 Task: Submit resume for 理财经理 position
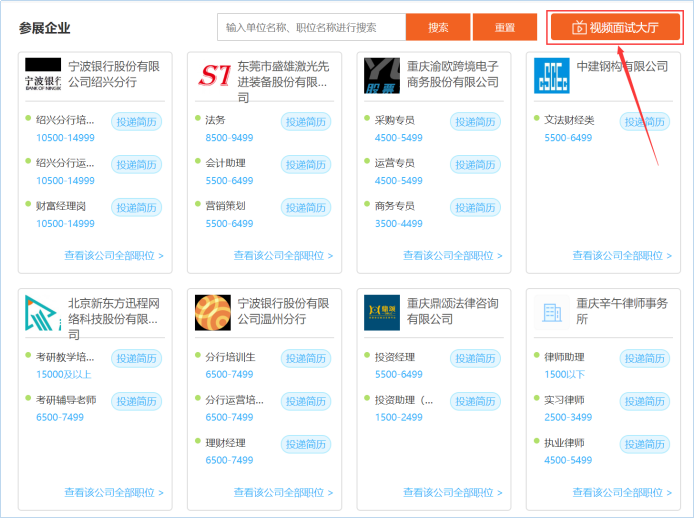(x=305, y=445)
